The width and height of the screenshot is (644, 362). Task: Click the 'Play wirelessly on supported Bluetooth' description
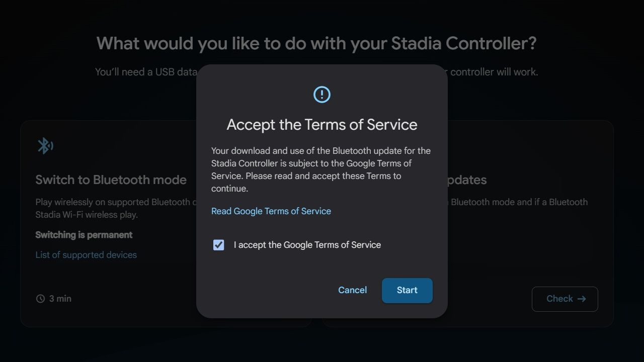tap(113, 202)
